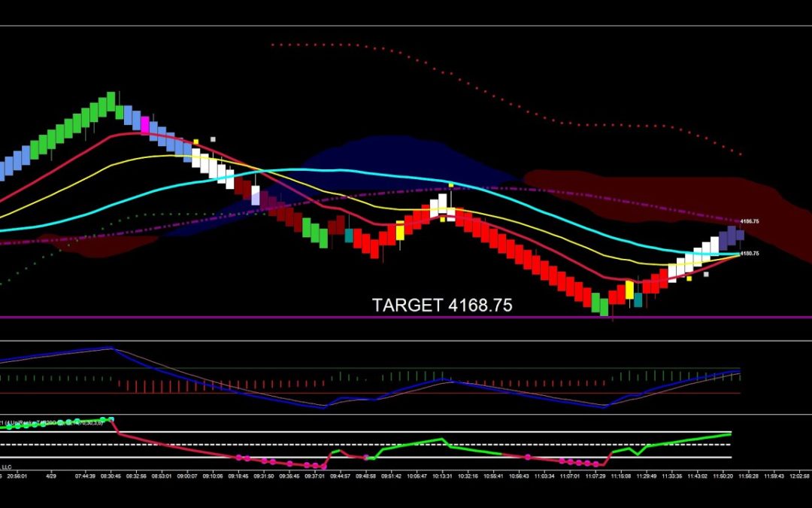
Task: Click the 4186.75 price marker label
Action: pos(749,221)
